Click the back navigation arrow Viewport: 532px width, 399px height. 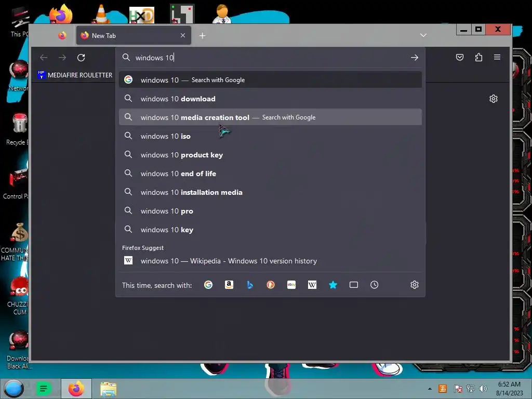(44, 58)
